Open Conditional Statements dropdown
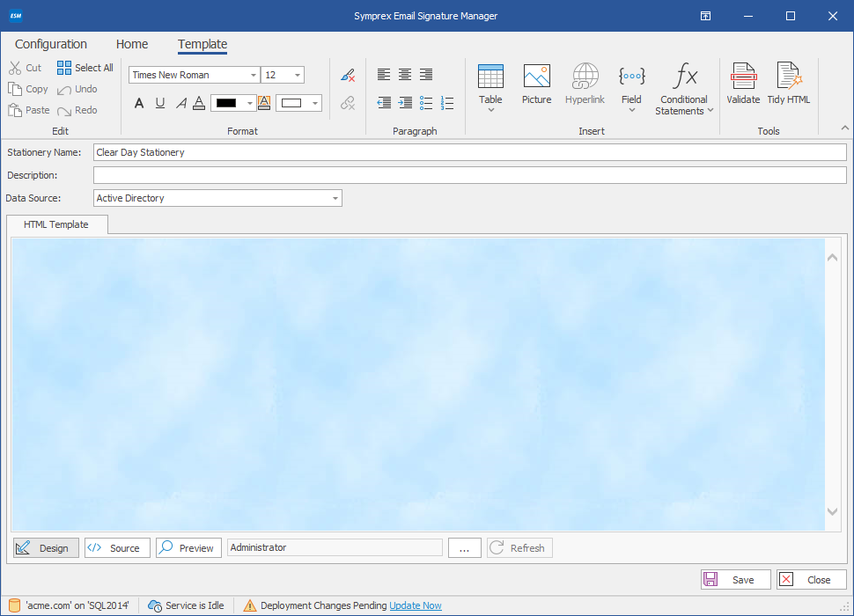 (x=684, y=89)
